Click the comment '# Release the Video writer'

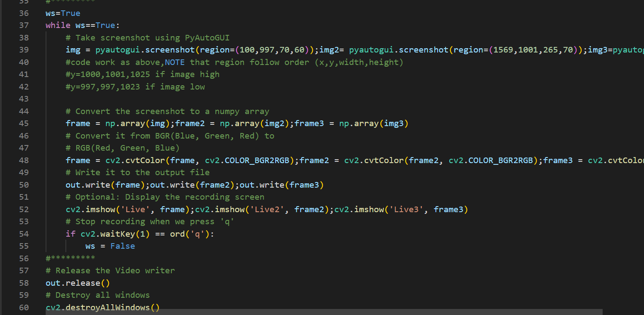coord(110,271)
